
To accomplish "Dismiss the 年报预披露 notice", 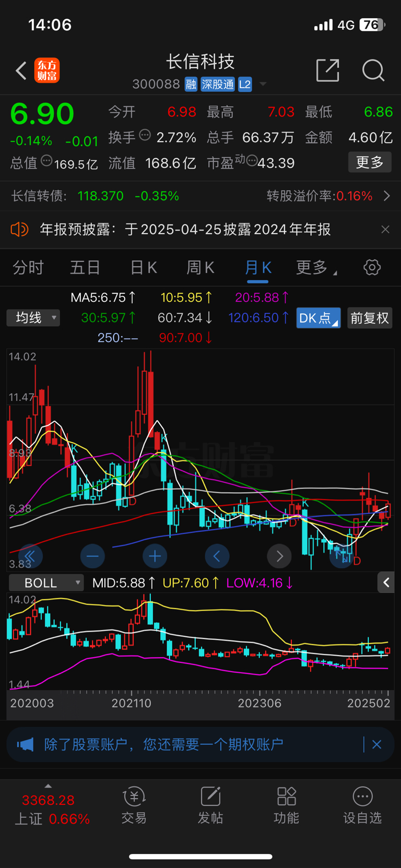I will 385,229.
